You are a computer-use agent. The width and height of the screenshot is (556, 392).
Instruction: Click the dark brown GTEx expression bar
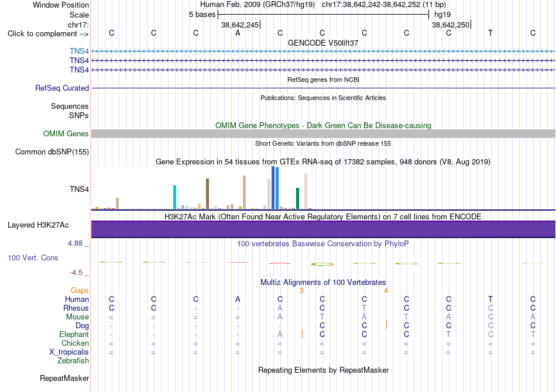207,194
